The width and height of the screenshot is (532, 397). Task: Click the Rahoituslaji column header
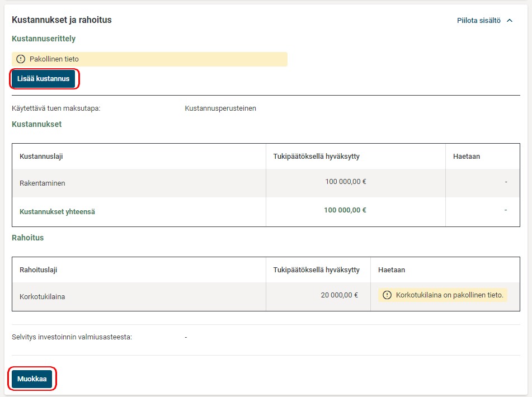(39, 270)
